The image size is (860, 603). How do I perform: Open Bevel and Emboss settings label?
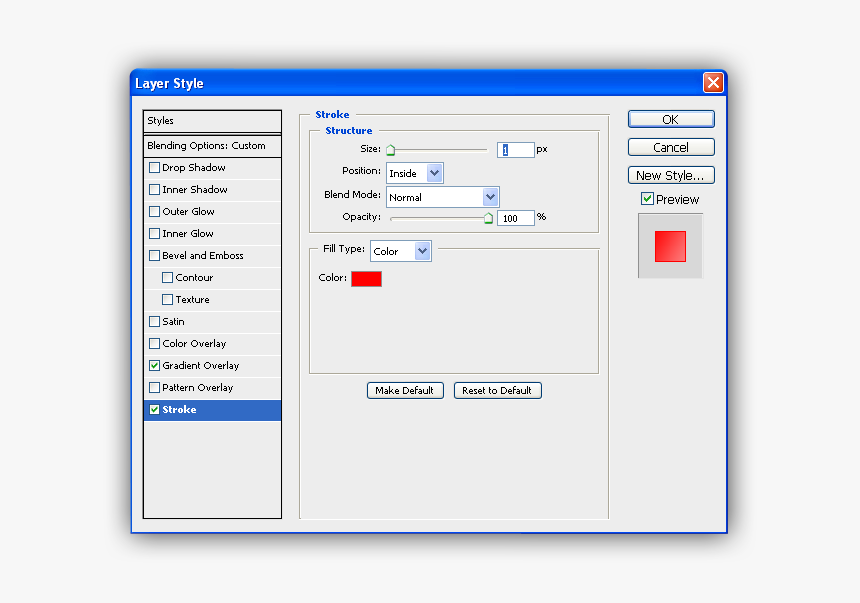pyautogui.click(x=203, y=256)
